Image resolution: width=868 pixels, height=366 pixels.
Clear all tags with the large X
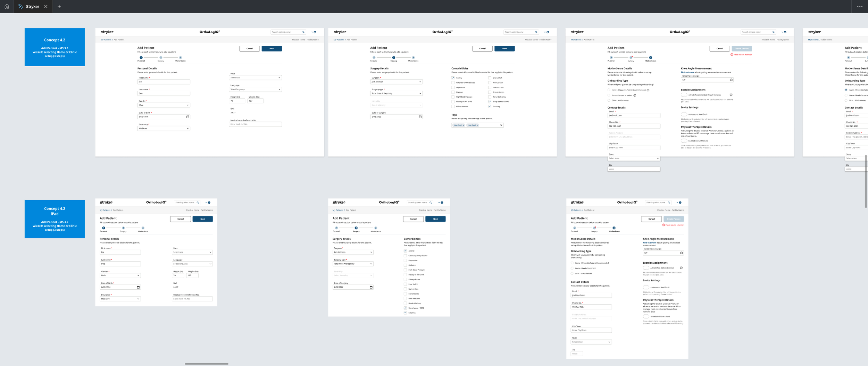501,125
